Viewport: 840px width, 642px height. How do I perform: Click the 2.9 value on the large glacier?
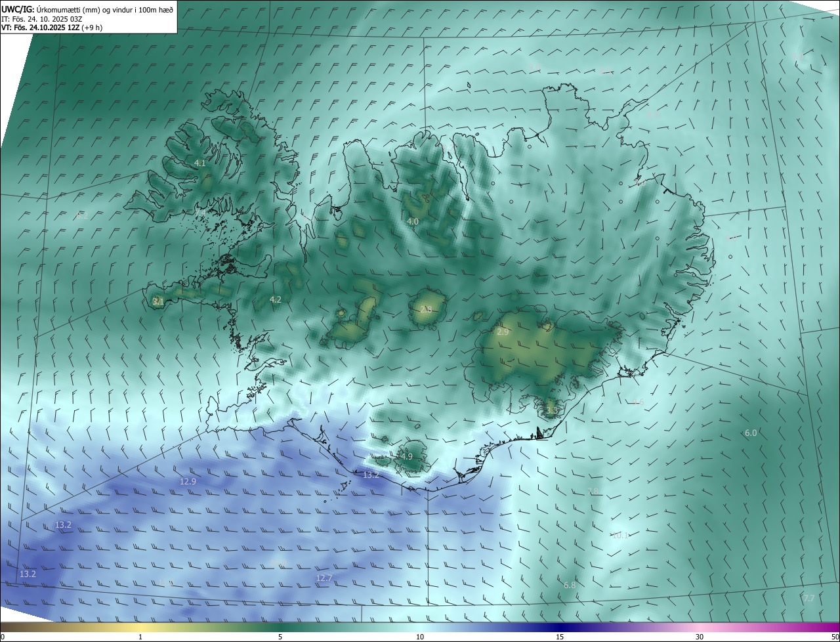coord(503,332)
